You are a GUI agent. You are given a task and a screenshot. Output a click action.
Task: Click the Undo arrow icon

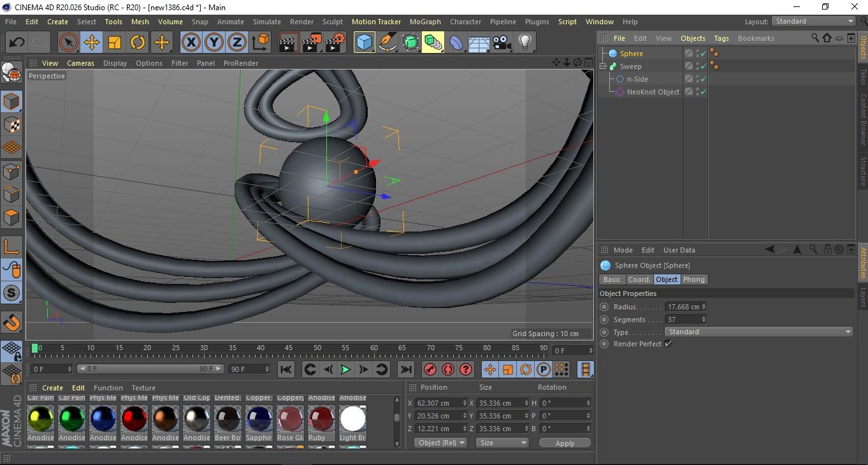17,43
